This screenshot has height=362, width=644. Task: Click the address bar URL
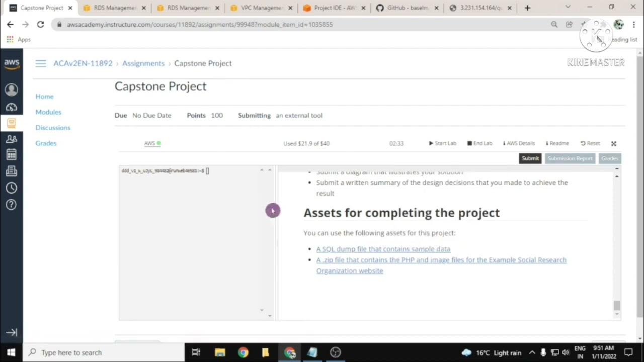tap(200, 24)
